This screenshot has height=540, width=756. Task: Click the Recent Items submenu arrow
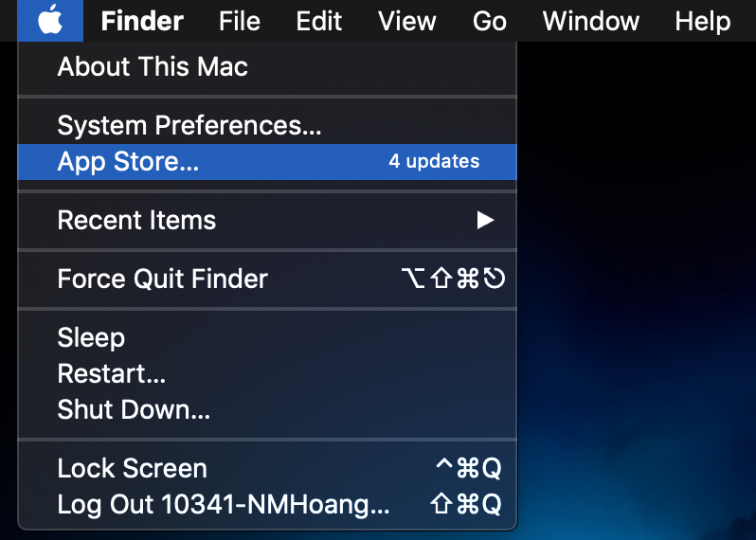485,221
